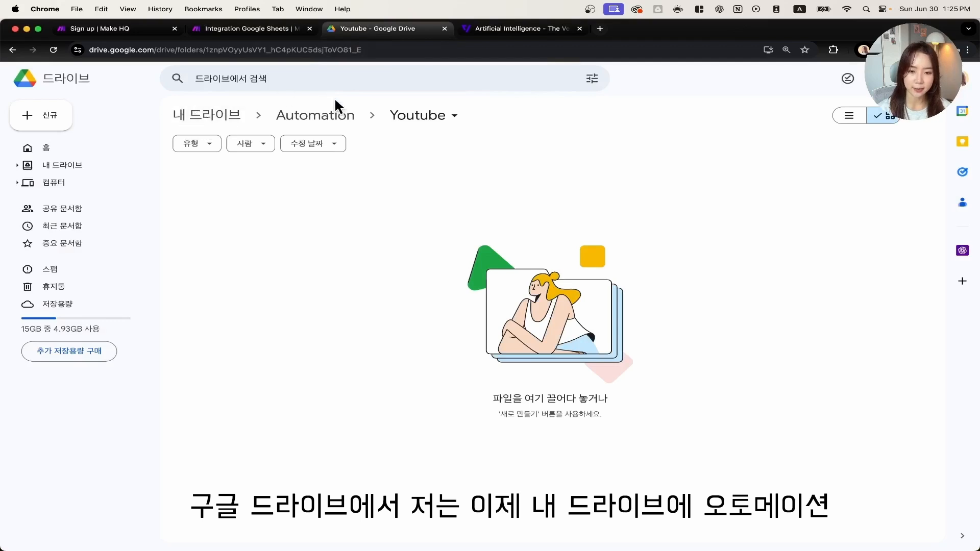Hide side panel chevron at bottom right

pyautogui.click(x=962, y=536)
